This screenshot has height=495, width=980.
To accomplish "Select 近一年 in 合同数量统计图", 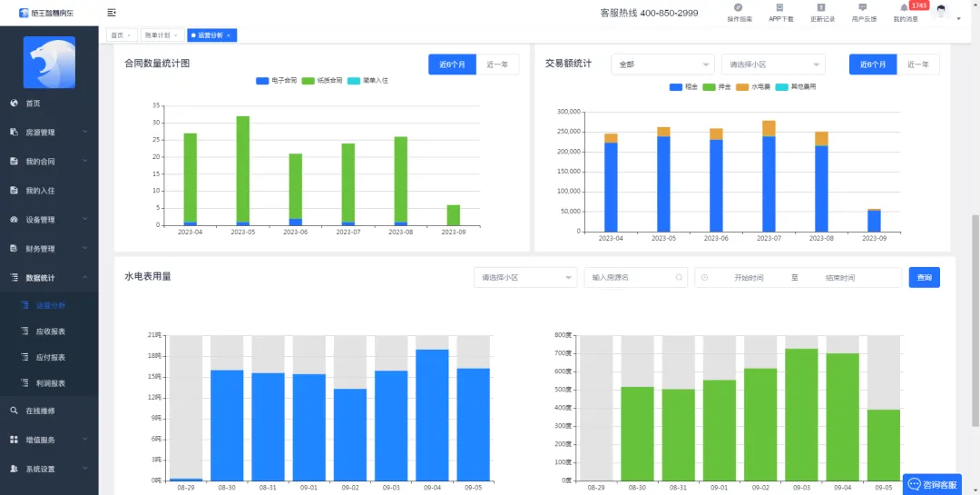I will pos(497,64).
